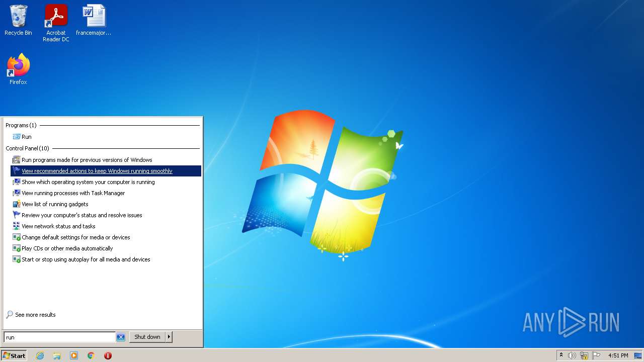Click the Run program icon
644x362 pixels.
(x=17, y=137)
